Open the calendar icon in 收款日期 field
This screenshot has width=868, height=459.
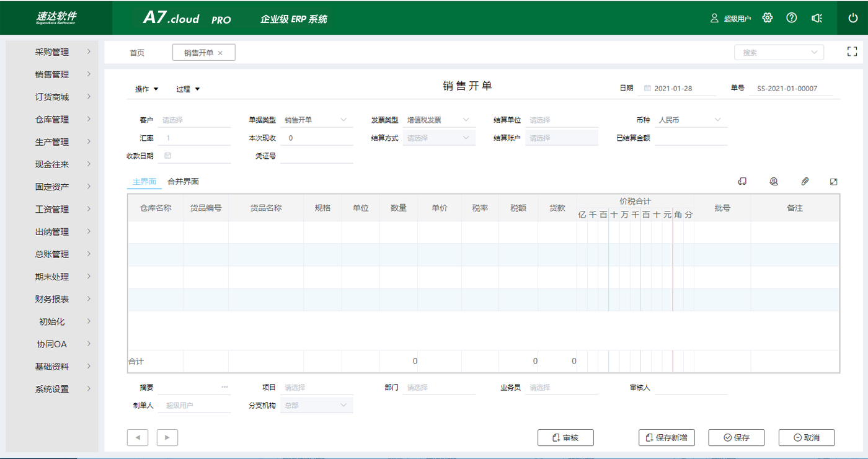pos(168,156)
